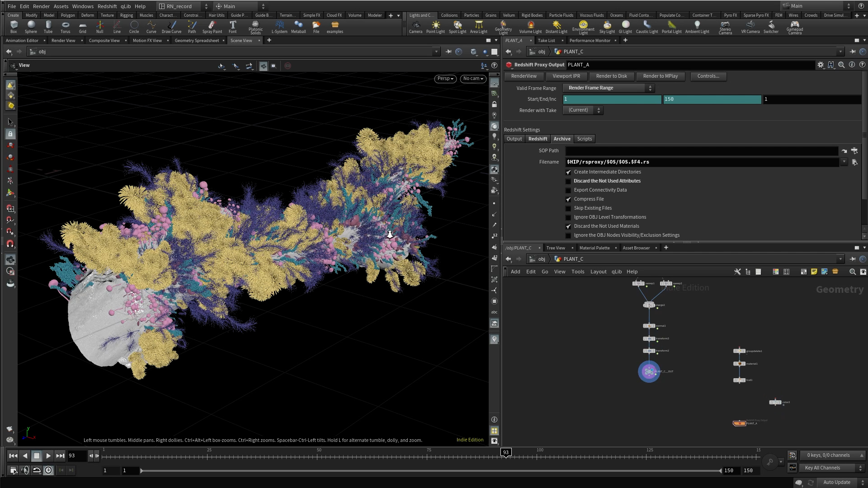Viewport: 868px width, 488px height.
Task: Click the Play forward button
Action: point(48,456)
